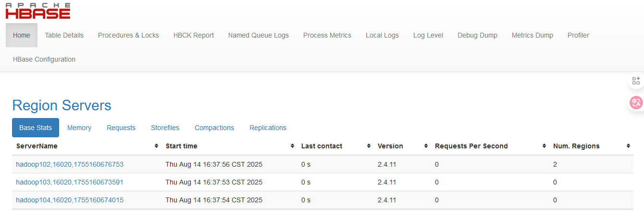644x211 pixels.
Task: Click the Region Servers heading
Action: [x=62, y=105]
